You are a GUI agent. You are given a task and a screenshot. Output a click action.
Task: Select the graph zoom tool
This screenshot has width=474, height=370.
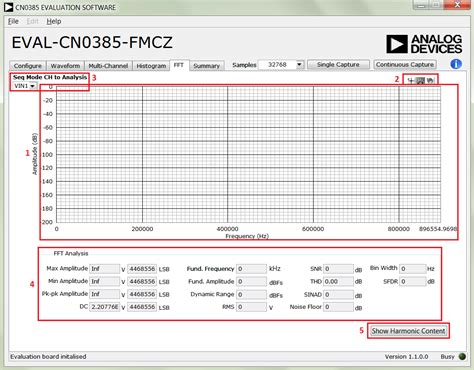[421, 80]
